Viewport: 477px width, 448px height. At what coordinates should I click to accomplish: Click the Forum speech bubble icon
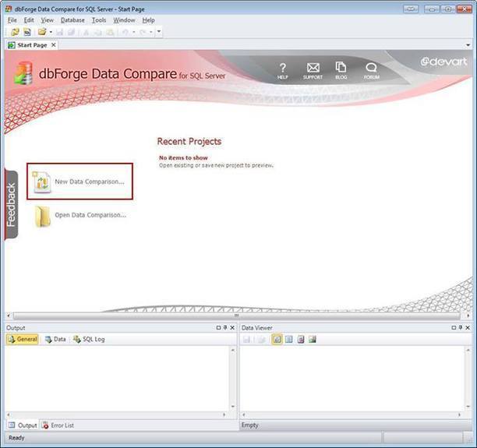[x=372, y=71]
